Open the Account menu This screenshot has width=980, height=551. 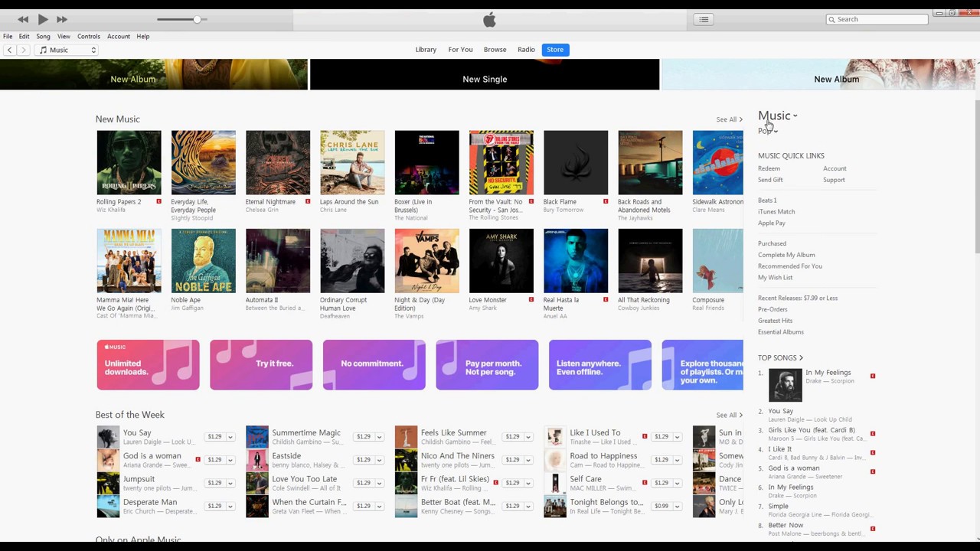pos(119,36)
